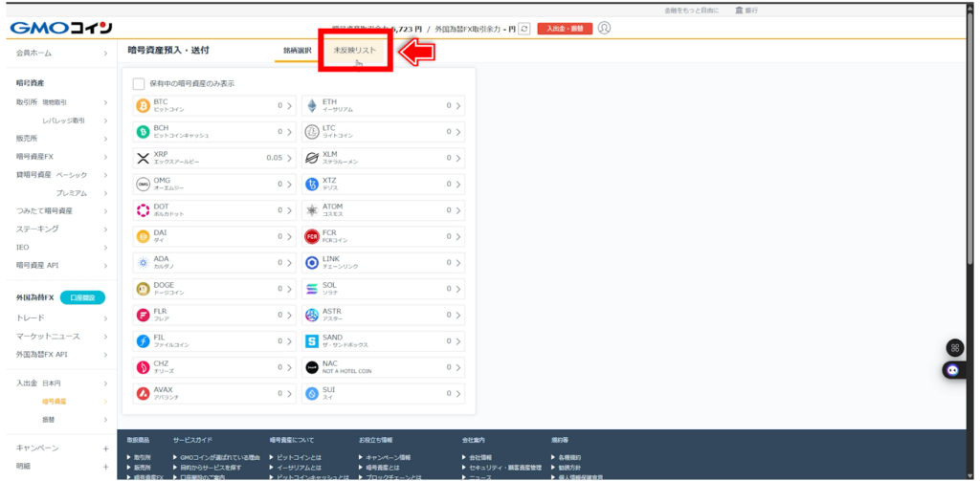
Task: Select the ETH Ethereum icon
Action: click(311, 105)
